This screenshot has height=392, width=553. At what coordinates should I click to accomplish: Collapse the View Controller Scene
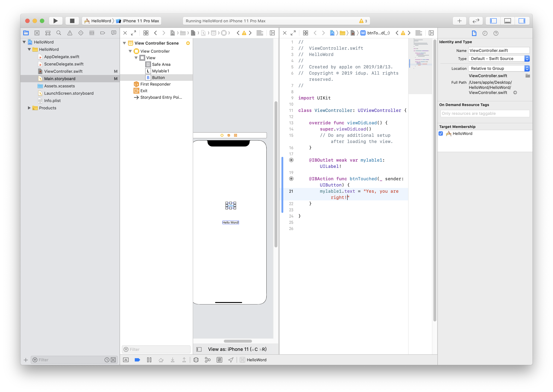(125, 43)
